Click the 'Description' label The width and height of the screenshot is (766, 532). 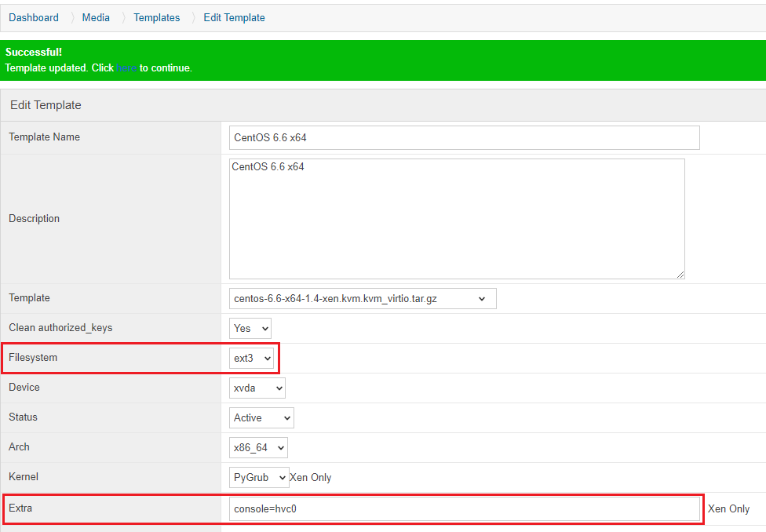click(35, 218)
